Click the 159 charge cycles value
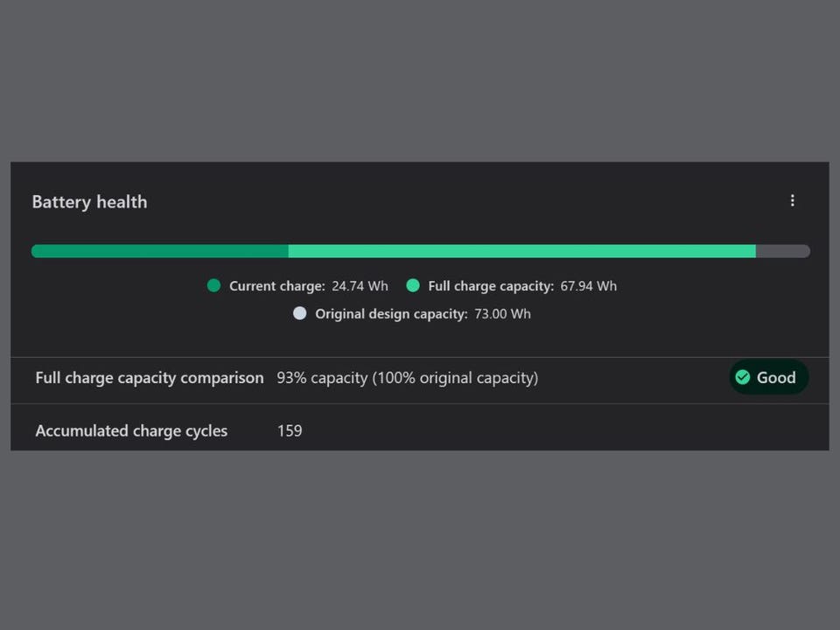The width and height of the screenshot is (840, 630). tap(290, 430)
